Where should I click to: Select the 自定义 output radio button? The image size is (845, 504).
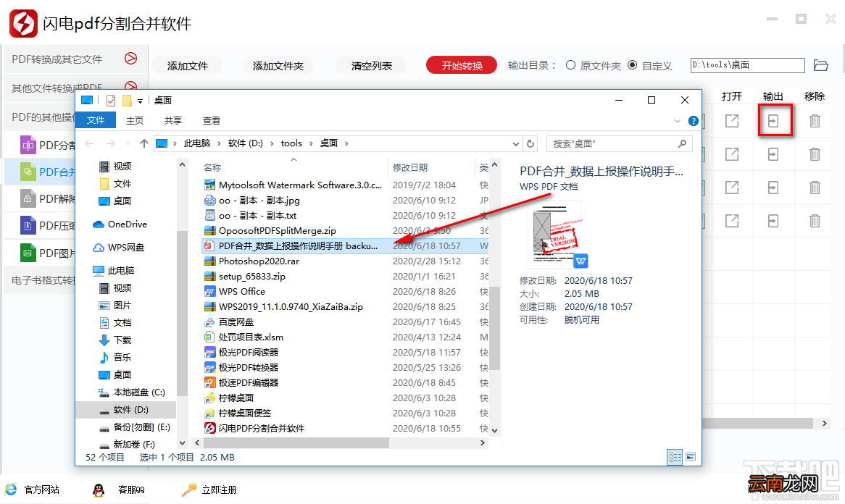coord(633,65)
